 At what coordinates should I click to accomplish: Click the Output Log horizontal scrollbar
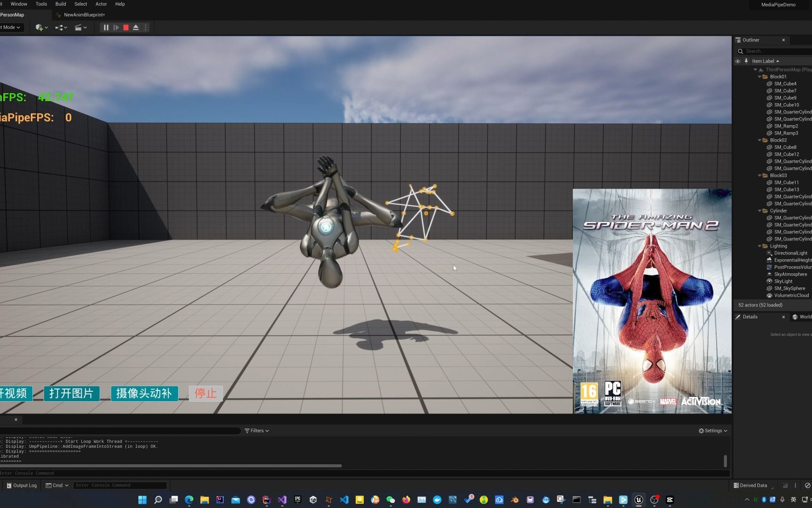[171, 466]
